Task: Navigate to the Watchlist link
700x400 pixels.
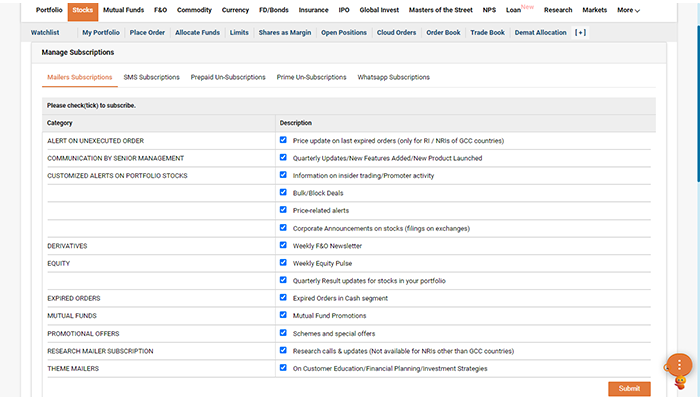Action: [46, 32]
